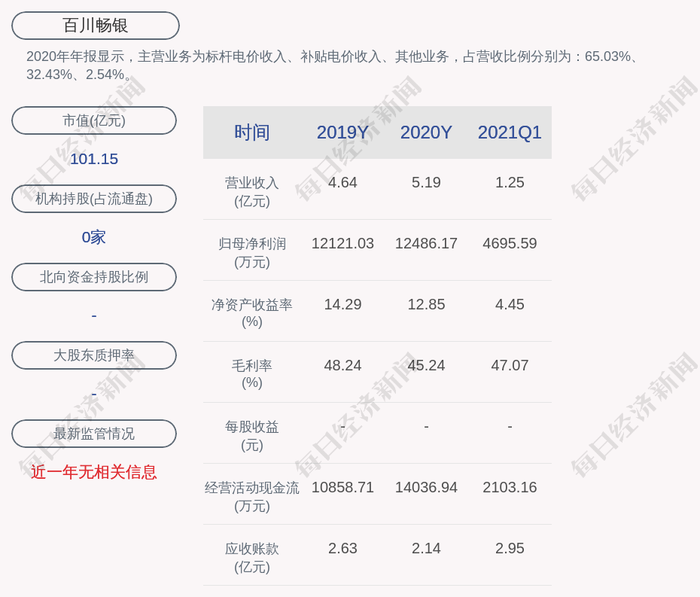Select gross margin value 48.24
Viewport: 700px width, 597px height.
click(343, 366)
